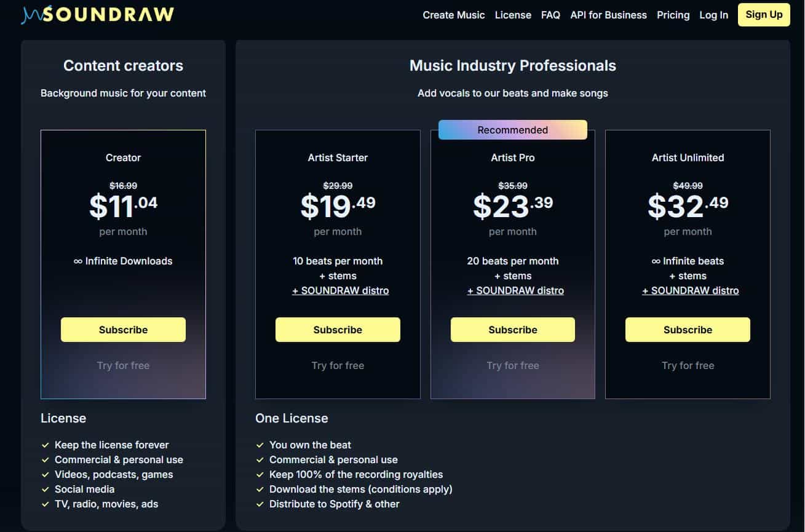Subscribe to the Artist Pro plan

[x=512, y=330]
